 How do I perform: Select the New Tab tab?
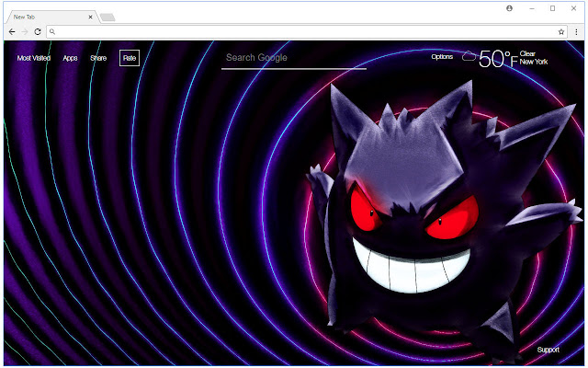(52, 17)
